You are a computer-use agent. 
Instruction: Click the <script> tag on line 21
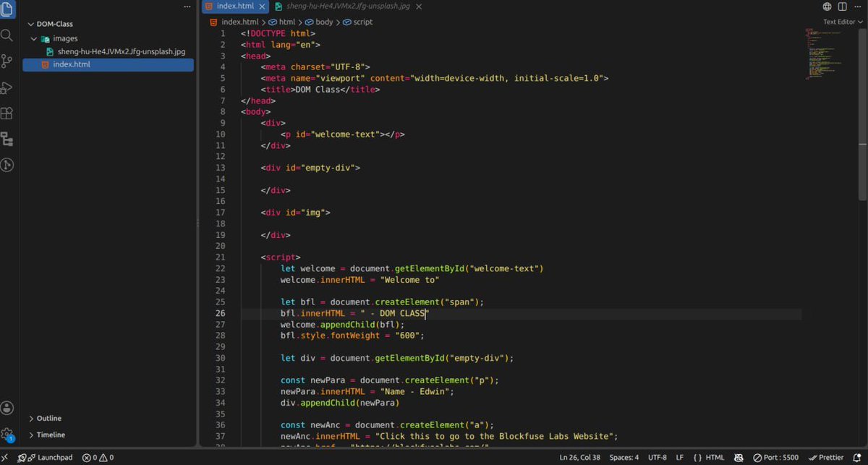(281, 257)
